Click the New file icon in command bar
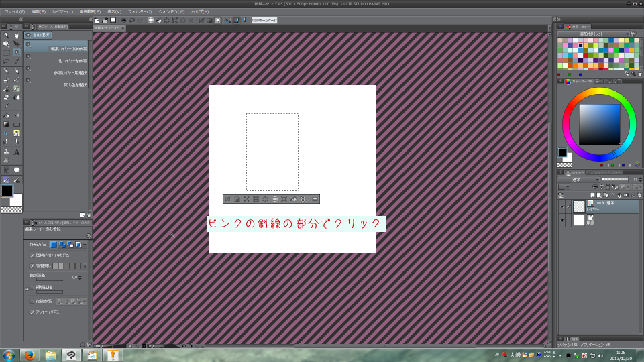 (97, 21)
